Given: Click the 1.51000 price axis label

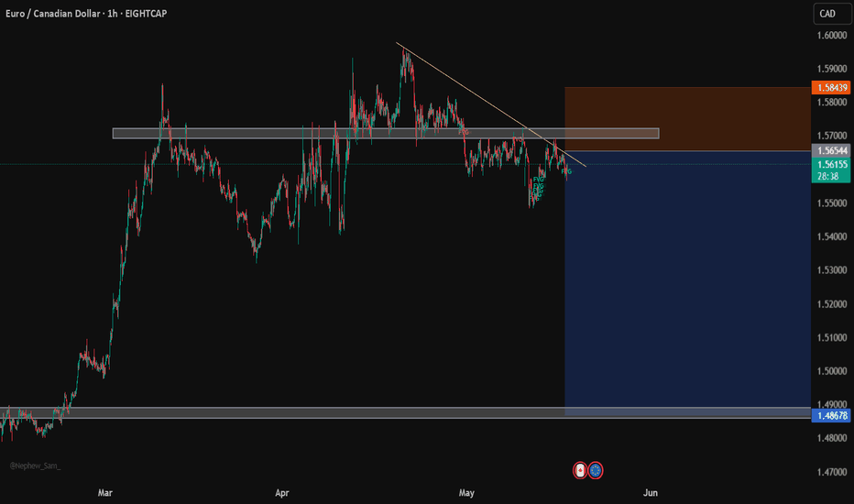Looking at the screenshot, I should click(832, 337).
